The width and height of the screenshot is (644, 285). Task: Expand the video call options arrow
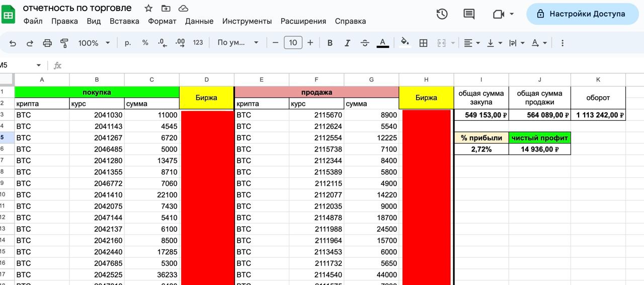[512, 14]
